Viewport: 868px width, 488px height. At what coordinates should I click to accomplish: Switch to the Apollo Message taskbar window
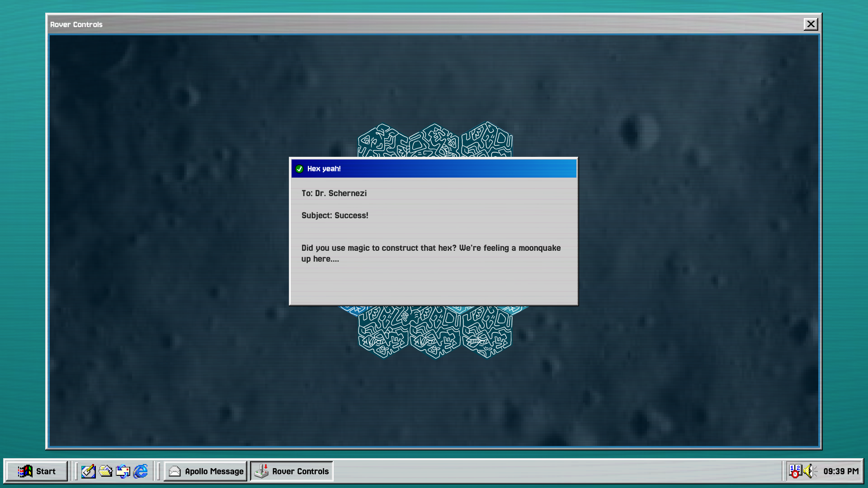(x=206, y=471)
